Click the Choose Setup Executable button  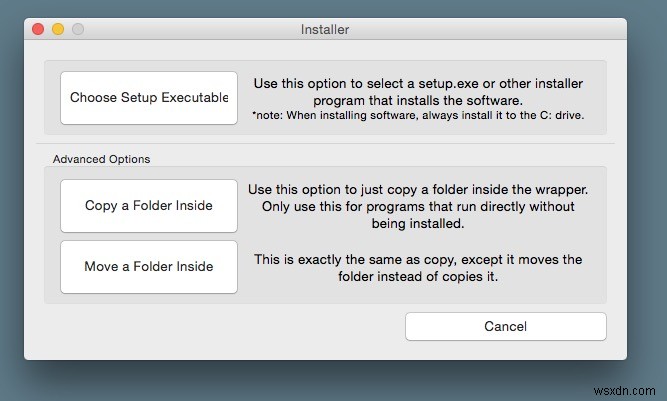(x=149, y=98)
